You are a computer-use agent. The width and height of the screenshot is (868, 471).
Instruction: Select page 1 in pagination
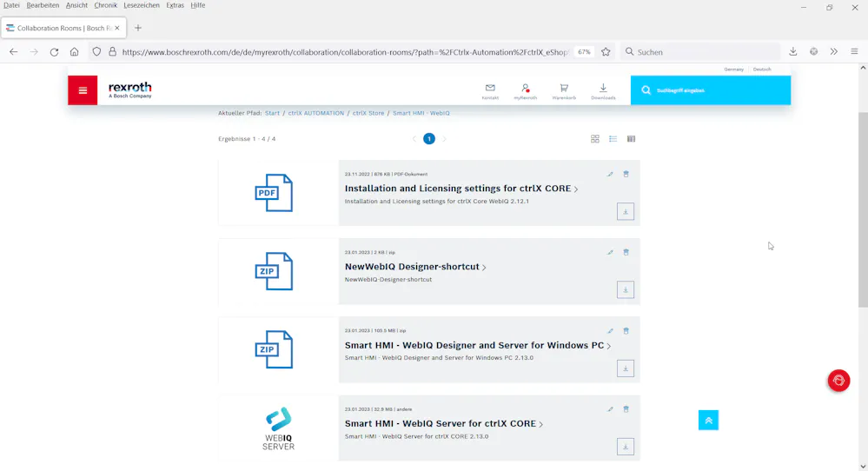point(429,139)
